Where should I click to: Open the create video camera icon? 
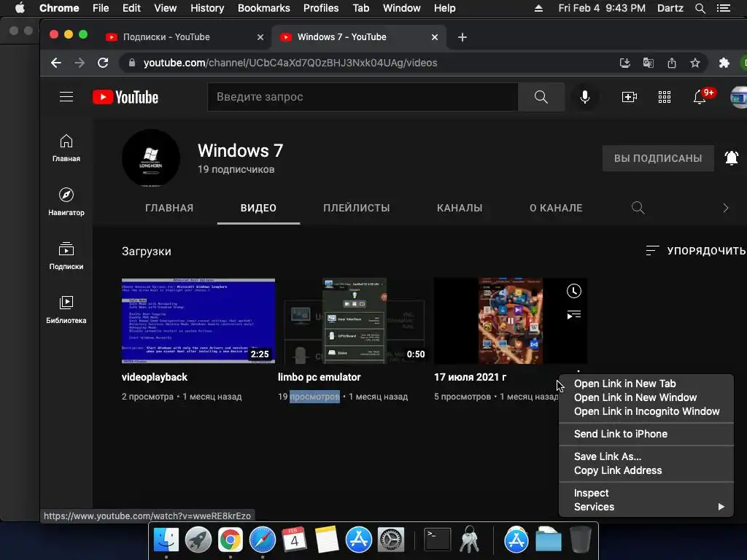[x=630, y=97]
